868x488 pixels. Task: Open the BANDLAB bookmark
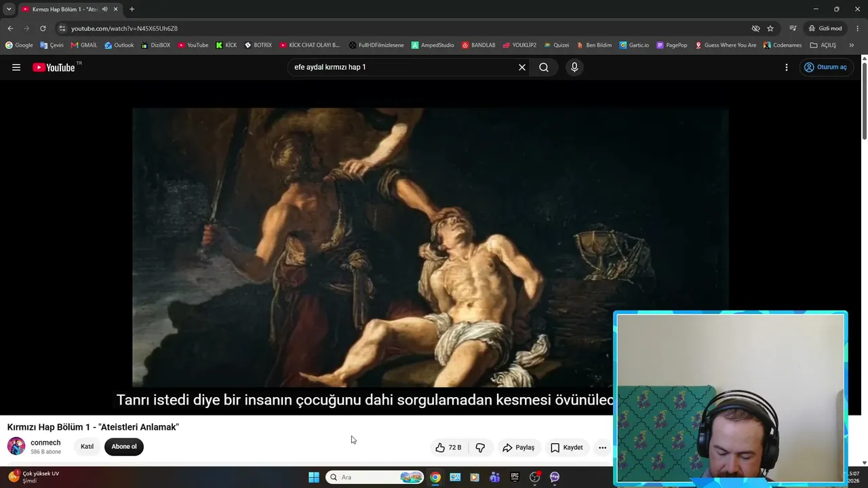479,45
